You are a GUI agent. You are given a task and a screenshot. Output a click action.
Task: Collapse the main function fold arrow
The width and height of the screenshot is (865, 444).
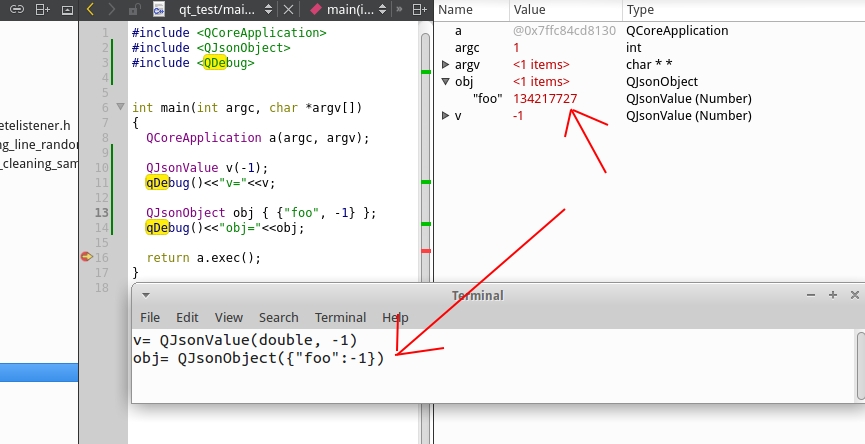click(121, 107)
